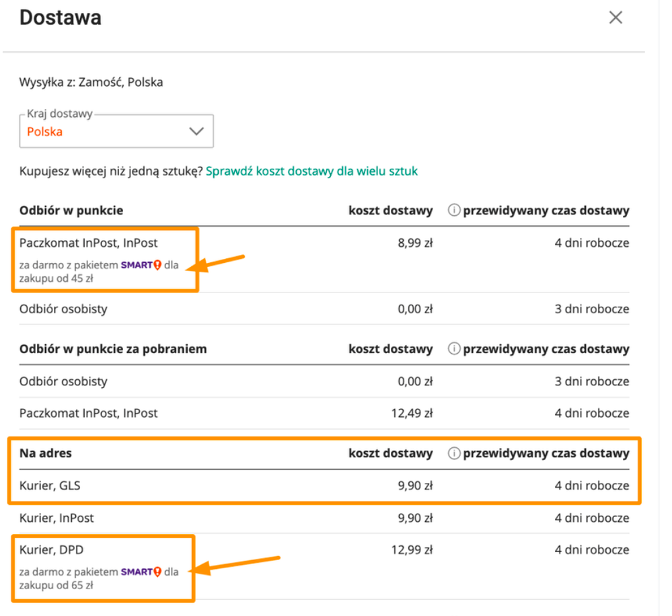Viewport: 672px width, 616px height.
Task: Click info icon in Odbiór w punkcie za pobraniem header
Action: 454,349
